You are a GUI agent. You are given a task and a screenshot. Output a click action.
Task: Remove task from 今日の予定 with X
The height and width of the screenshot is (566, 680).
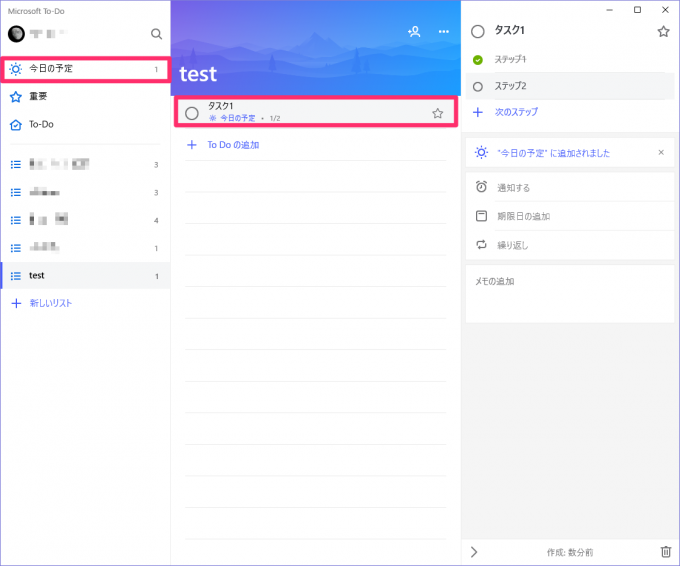(x=661, y=152)
